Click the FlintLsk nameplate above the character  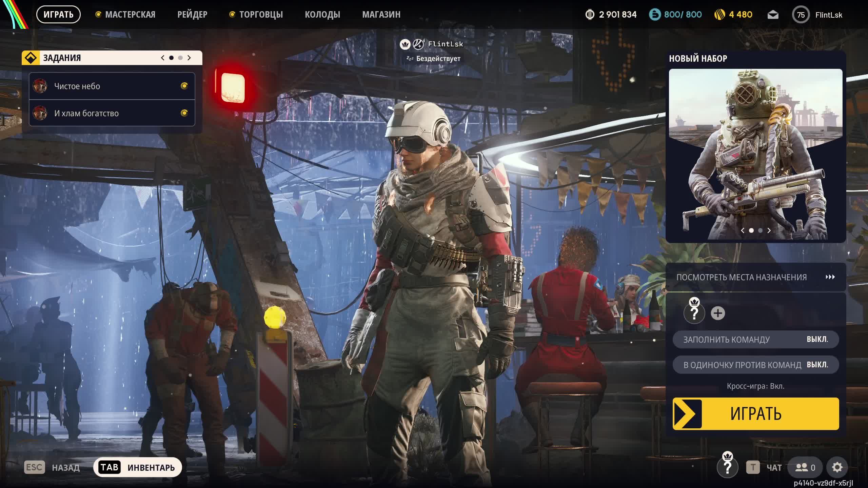click(446, 44)
